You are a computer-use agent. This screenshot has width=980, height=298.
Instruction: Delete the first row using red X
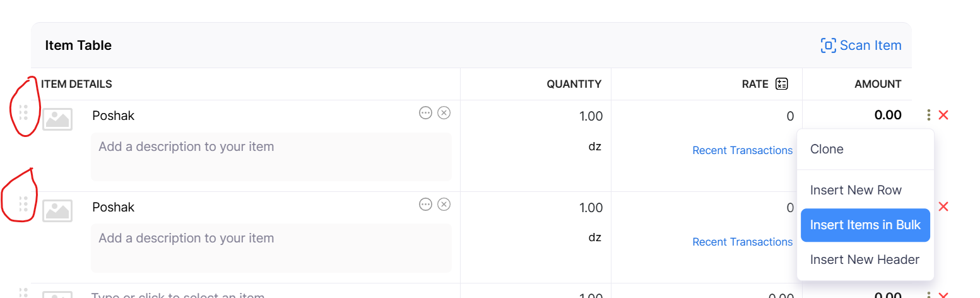click(943, 115)
